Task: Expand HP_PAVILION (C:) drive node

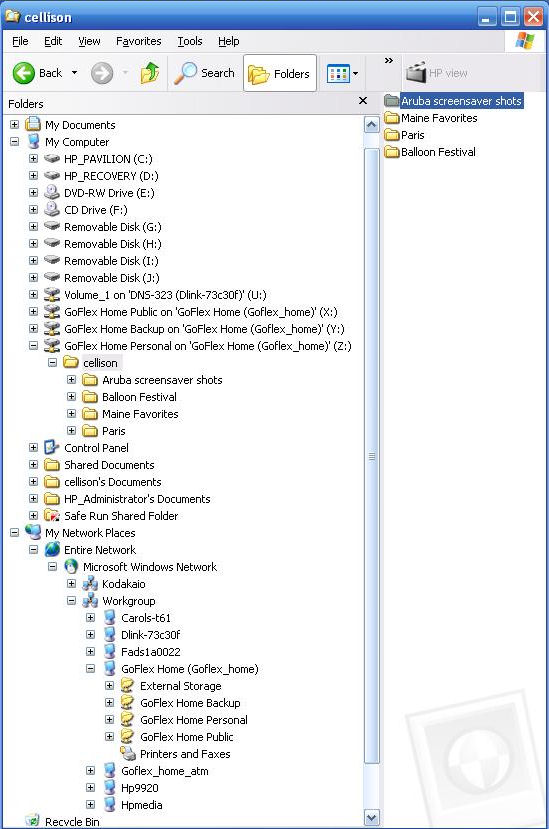Action: click(33, 159)
